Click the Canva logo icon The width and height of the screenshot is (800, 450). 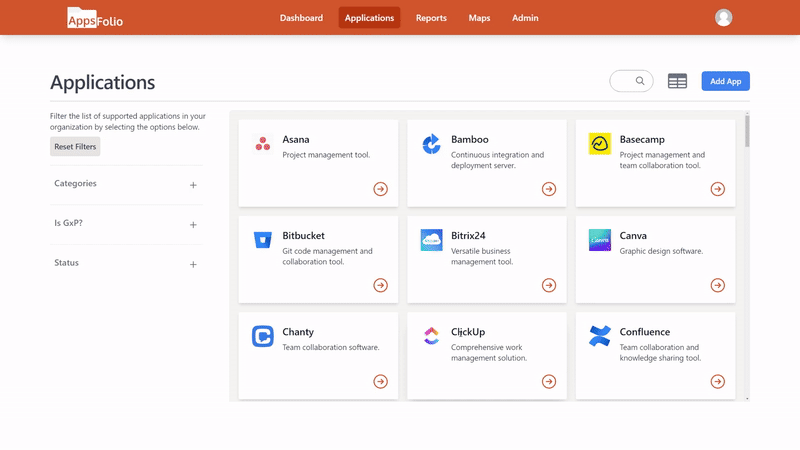[600, 240]
